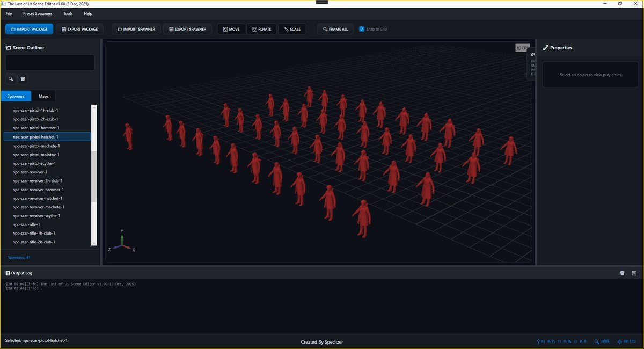Open the Preset Spawners menu
Image resolution: width=644 pixels, height=349 pixels.
coord(38,13)
